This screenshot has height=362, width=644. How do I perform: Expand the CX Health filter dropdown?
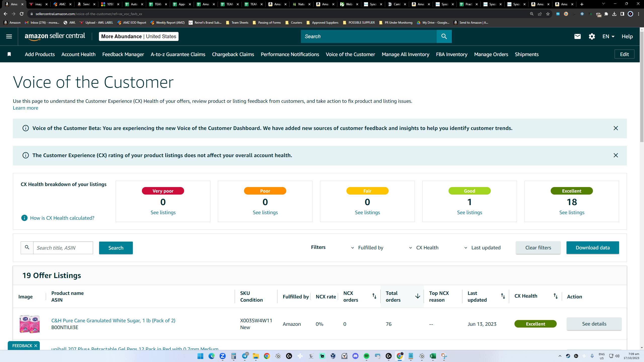click(424, 248)
